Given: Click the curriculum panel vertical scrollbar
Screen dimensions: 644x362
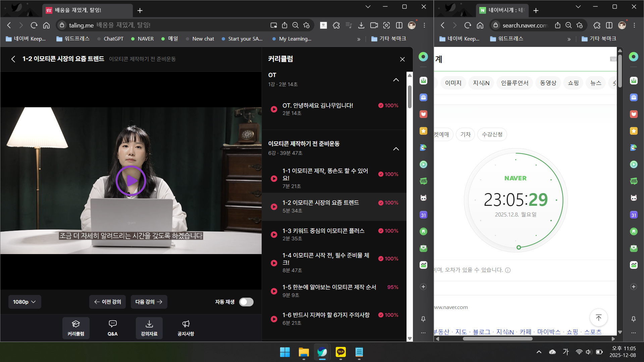Looking at the screenshot, I should 410,97.
